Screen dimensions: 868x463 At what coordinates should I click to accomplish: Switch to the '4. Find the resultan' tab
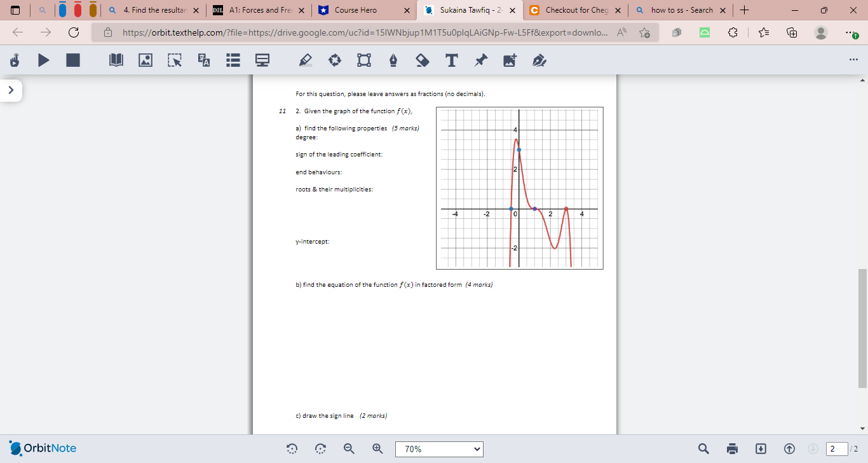[154, 10]
